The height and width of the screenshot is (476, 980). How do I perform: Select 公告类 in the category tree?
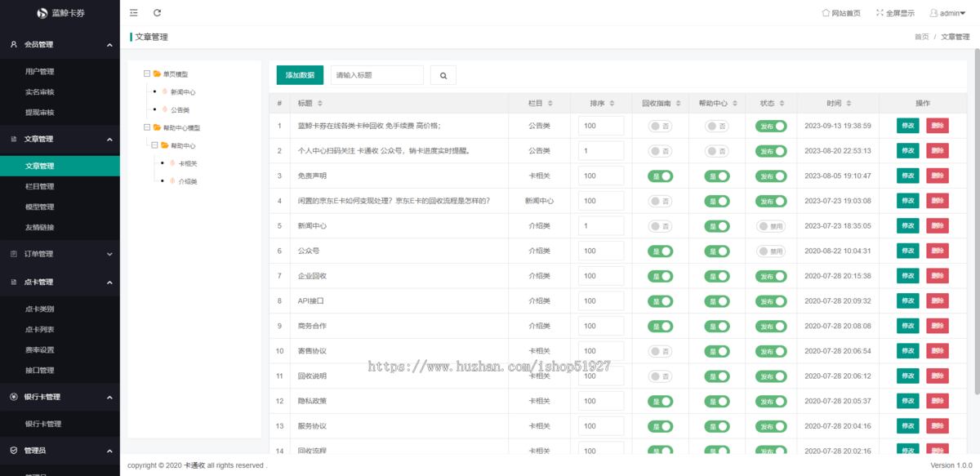pyautogui.click(x=180, y=109)
